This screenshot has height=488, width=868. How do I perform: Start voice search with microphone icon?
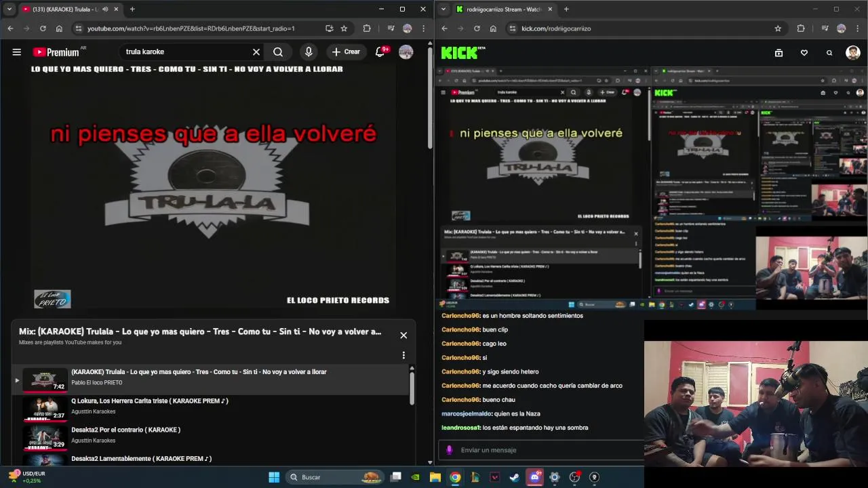click(309, 52)
